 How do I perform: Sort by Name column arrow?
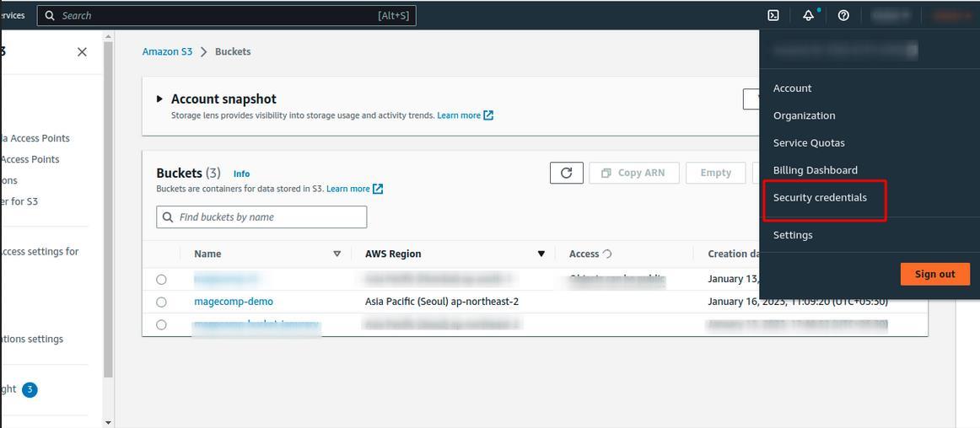[x=337, y=254]
